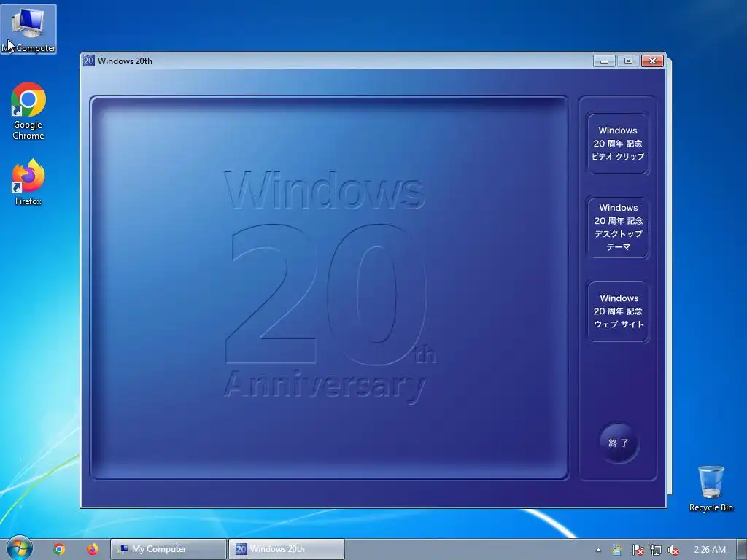Select the Recycle Bin desktop icon

pyautogui.click(x=711, y=489)
